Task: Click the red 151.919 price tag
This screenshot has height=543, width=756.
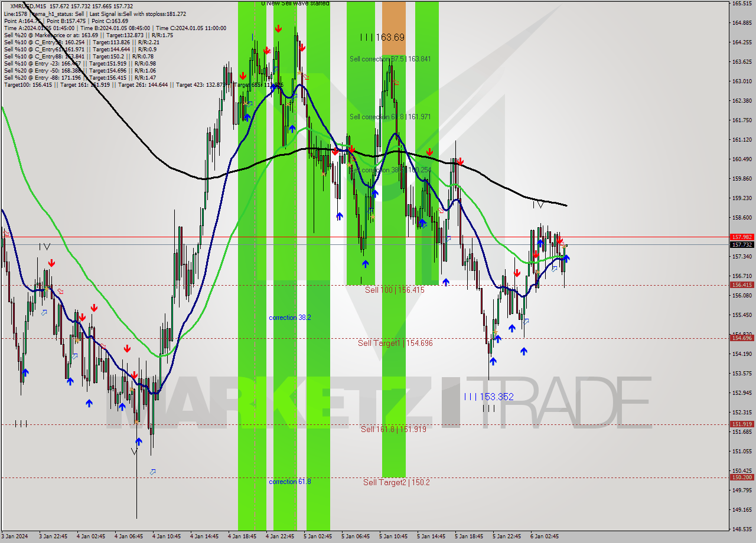Action: tap(742, 424)
